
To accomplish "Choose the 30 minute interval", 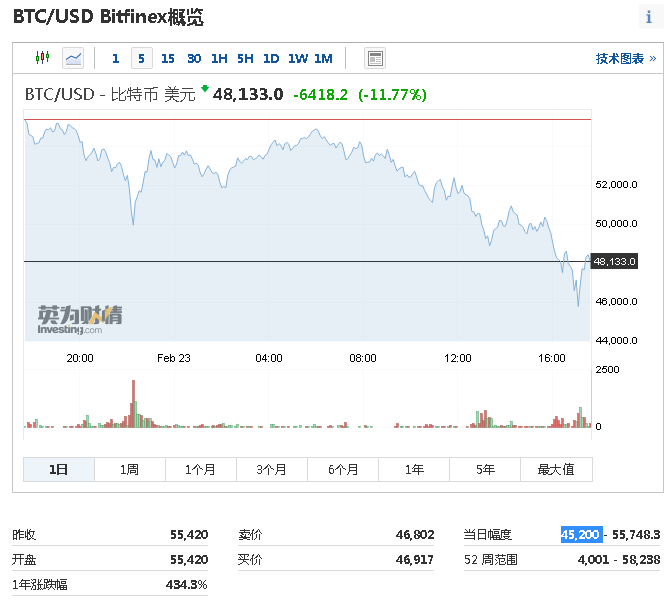I will pos(194,59).
